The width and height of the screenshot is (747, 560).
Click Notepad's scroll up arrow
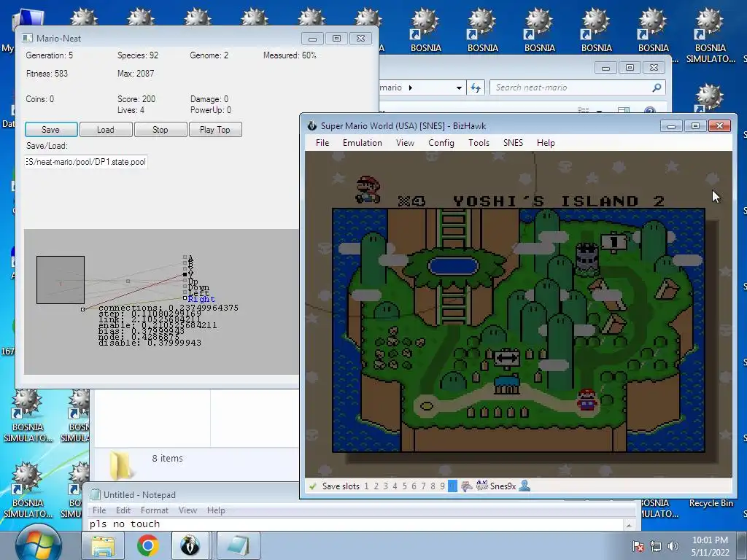pos(629,525)
